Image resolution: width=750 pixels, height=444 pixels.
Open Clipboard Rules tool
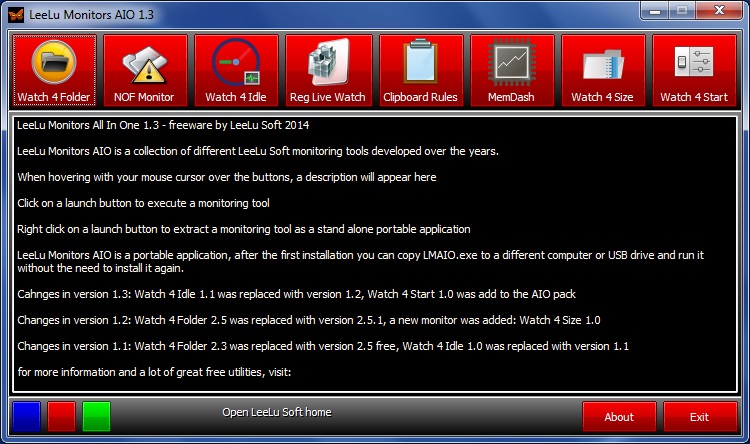421,70
